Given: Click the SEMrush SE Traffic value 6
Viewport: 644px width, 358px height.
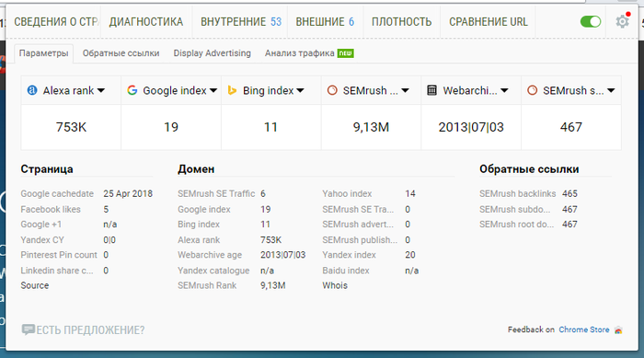Looking at the screenshot, I should [x=263, y=193].
